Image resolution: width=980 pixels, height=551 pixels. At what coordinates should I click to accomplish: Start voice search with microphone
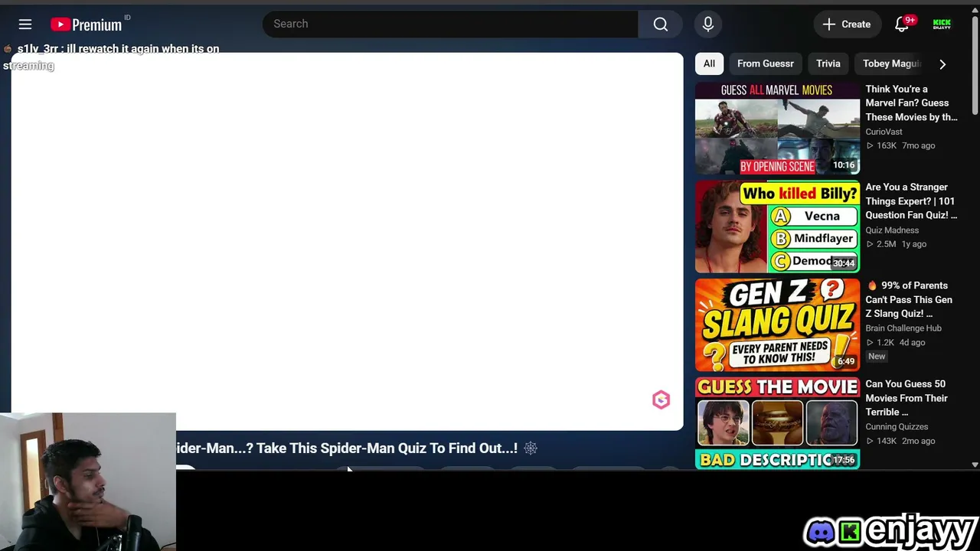(x=708, y=24)
